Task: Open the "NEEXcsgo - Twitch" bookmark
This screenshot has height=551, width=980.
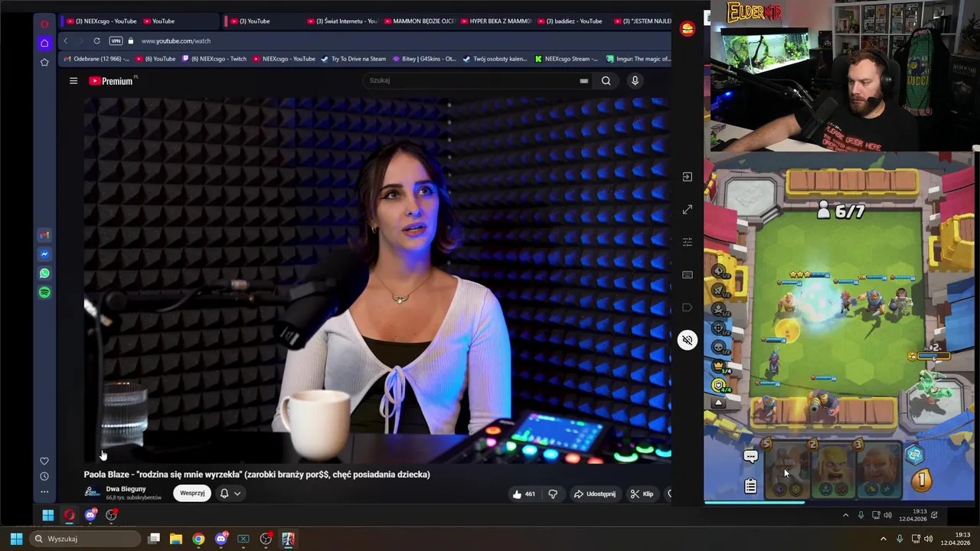Action: click(x=214, y=59)
